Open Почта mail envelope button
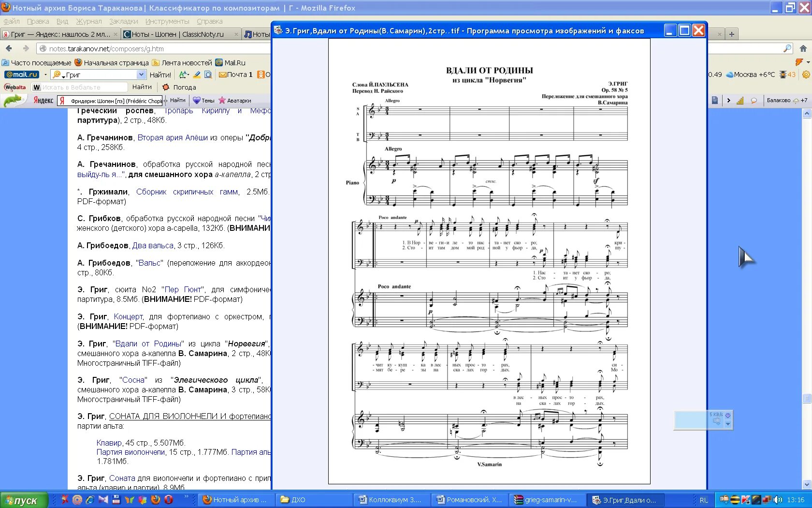 pos(236,75)
